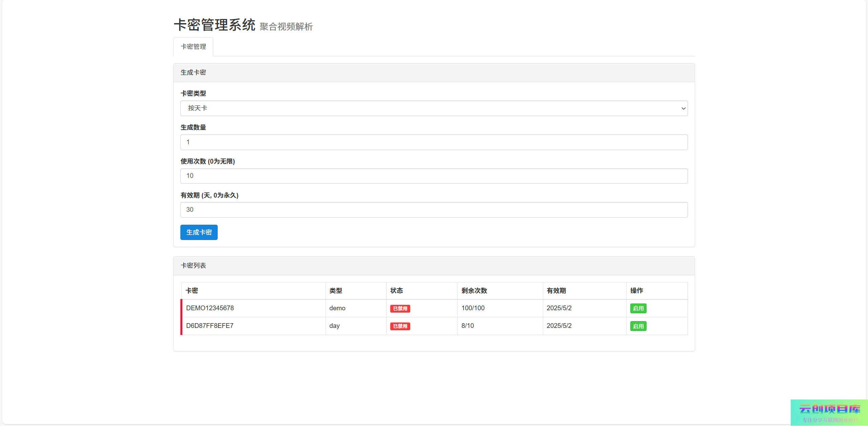Click the 有效期 column header
868x426 pixels.
[x=556, y=291]
